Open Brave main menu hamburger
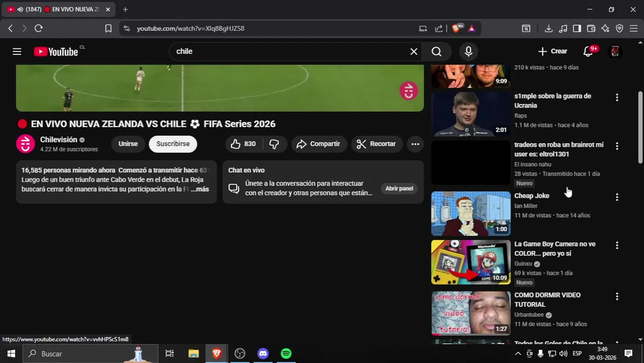 633,28
